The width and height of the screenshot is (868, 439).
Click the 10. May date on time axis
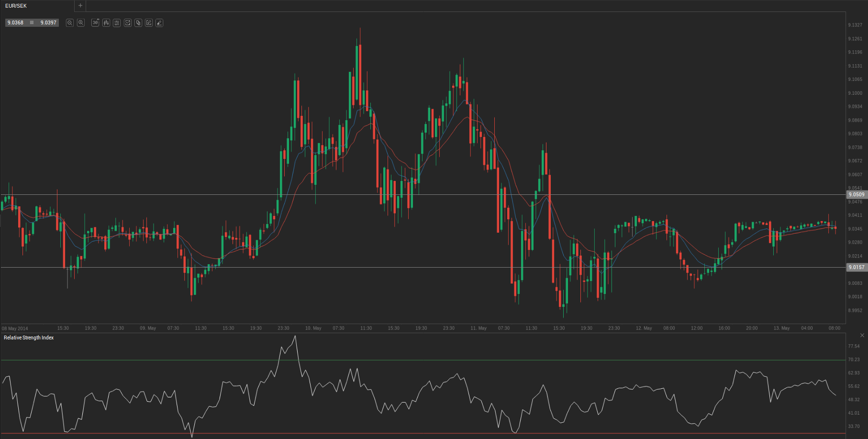click(x=313, y=328)
